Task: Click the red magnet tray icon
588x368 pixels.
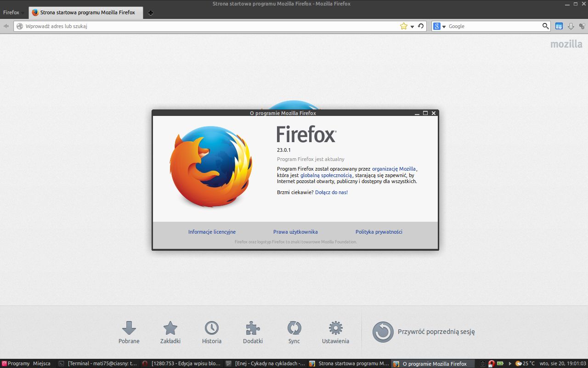Action: point(491,363)
